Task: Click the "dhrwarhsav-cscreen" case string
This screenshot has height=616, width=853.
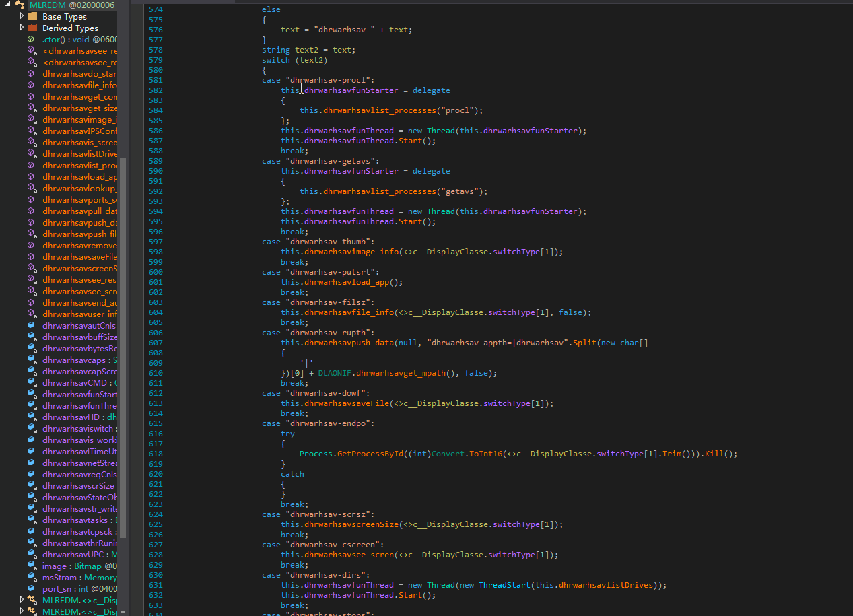Action: 333,545
